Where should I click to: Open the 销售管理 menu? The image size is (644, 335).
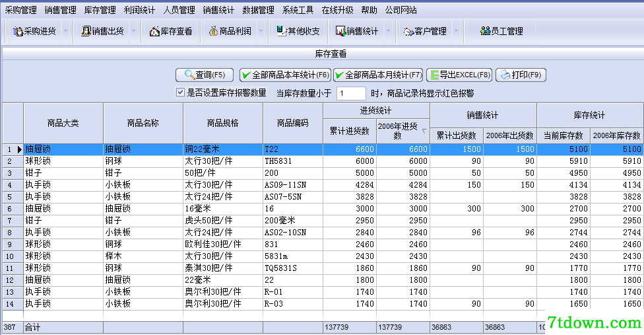click(x=61, y=10)
